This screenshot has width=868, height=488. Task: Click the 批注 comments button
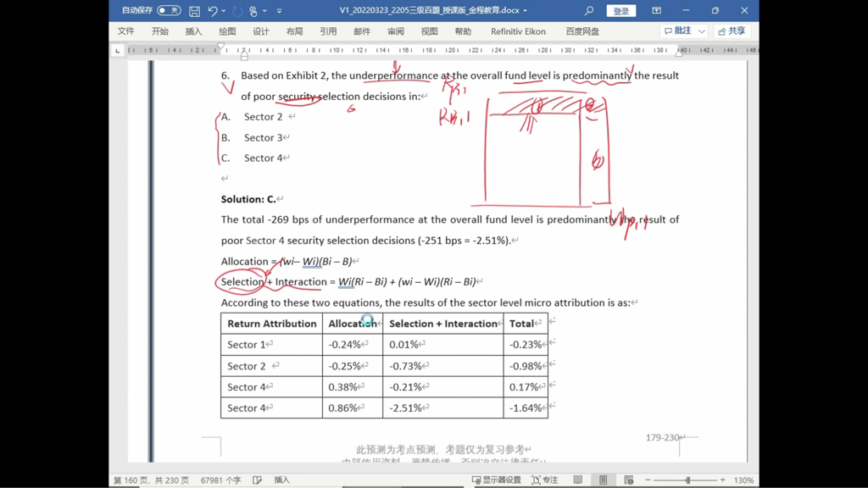click(x=679, y=31)
